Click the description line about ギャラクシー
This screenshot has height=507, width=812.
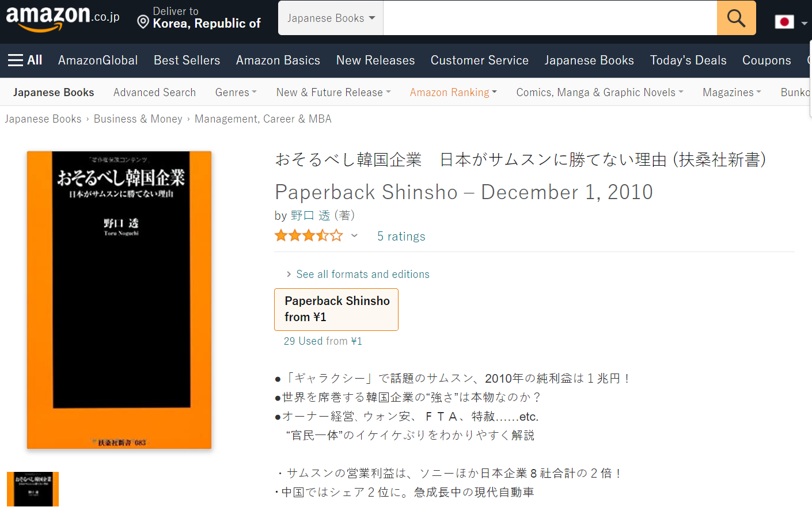454,379
